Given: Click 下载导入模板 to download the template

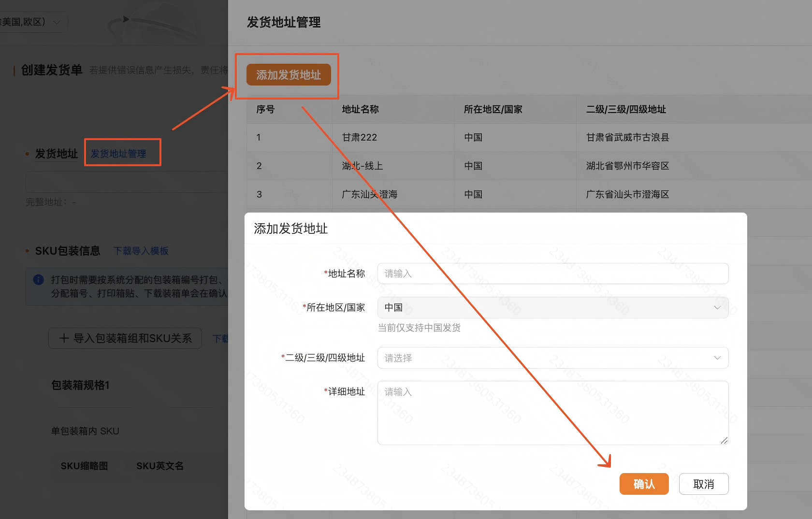Looking at the screenshot, I should tap(140, 251).
